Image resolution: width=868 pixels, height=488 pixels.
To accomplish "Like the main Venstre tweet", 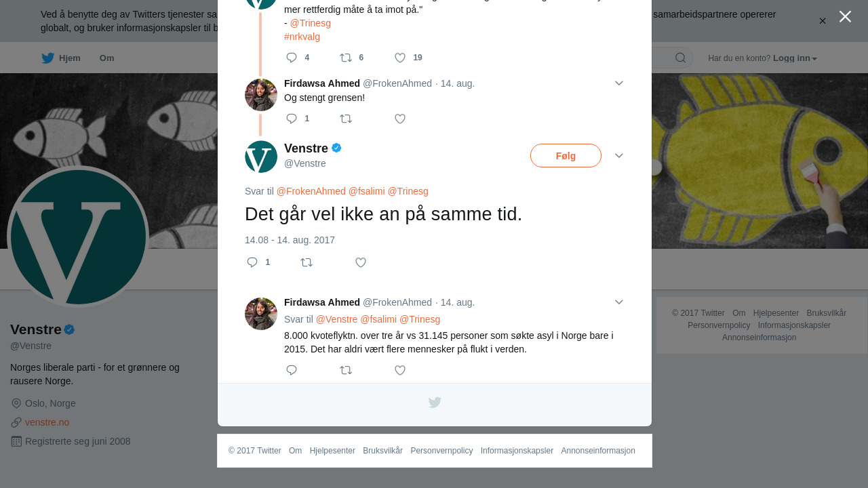I will (x=361, y=262).
